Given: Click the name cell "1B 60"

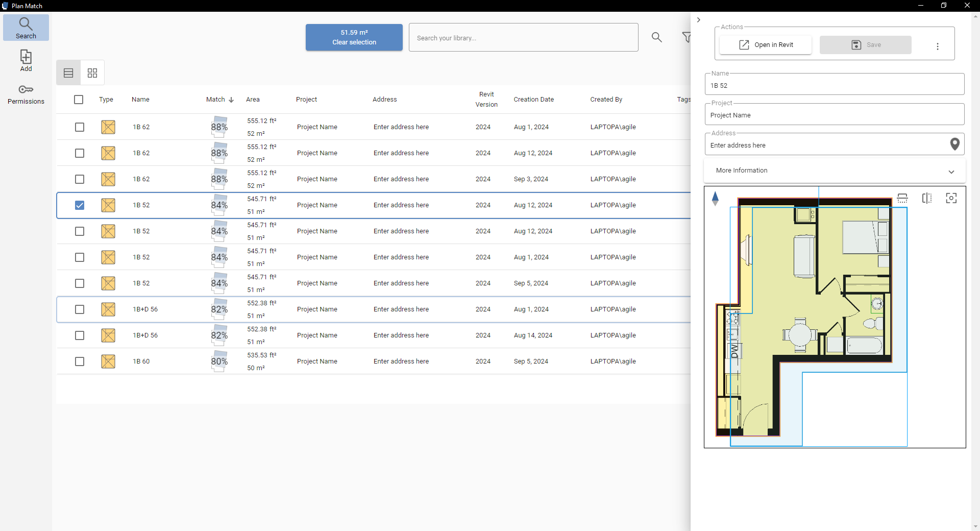Looking at the screenshot, I should [141, 361].
